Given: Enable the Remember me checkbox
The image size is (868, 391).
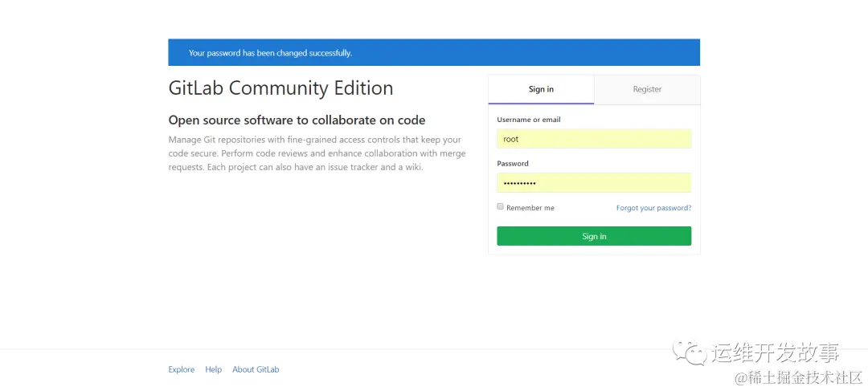Looking at the screenshot, I should point(501,207).
